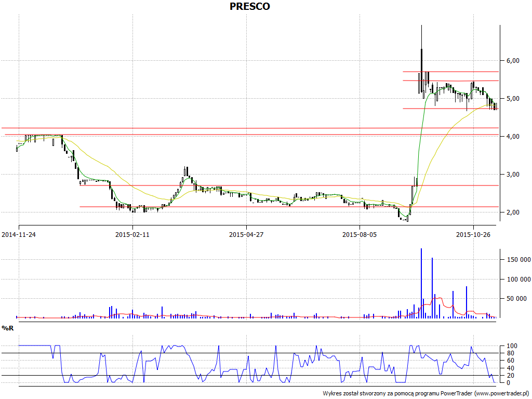Click the 40 level on %R axis
Viewport: 532px width, 399px height.
coord(510,368)
